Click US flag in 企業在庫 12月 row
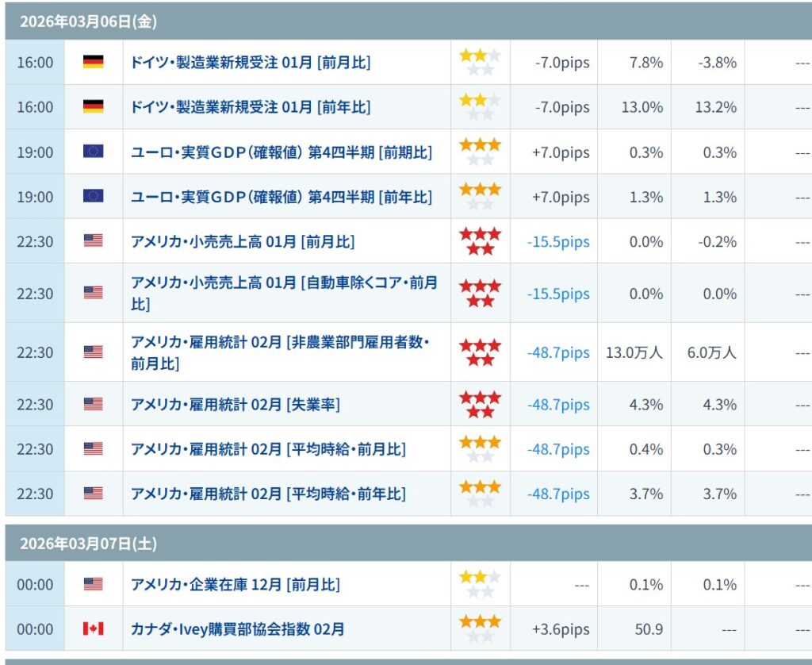Image resolution: width=812 pixels, height=665 pixels. click(x=93, y=585)
